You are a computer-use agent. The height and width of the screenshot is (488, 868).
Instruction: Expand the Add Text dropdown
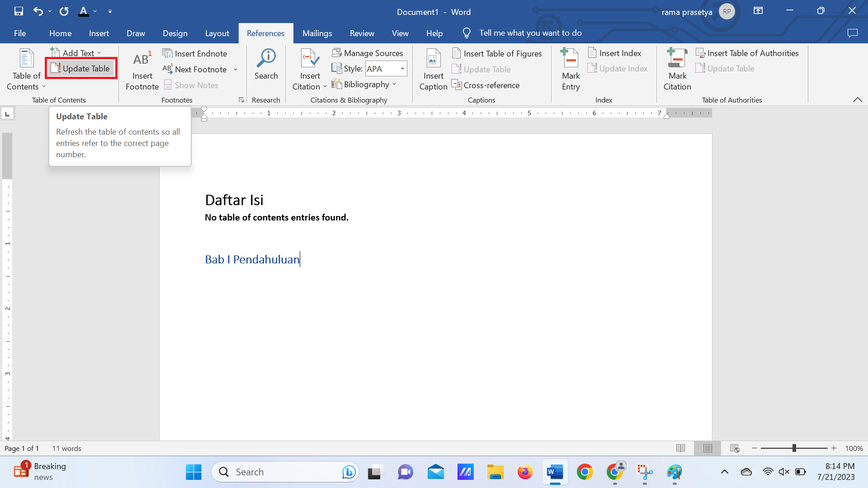[99, 53]
